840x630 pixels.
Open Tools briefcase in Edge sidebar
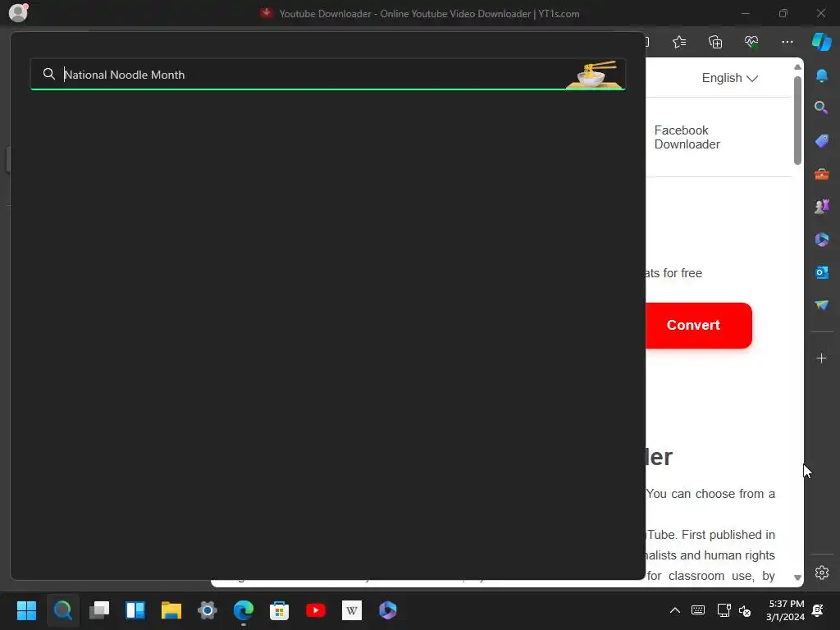(821, 174)
